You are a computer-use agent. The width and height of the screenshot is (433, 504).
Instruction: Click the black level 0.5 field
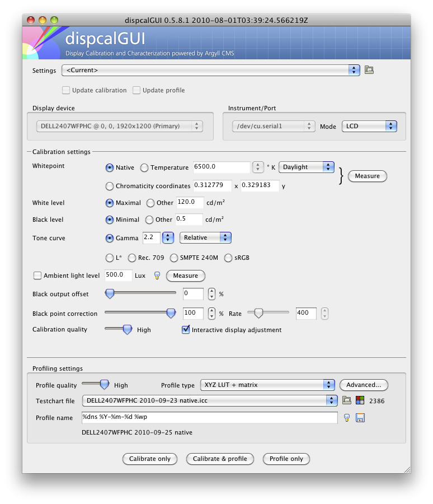pos(189,219)
